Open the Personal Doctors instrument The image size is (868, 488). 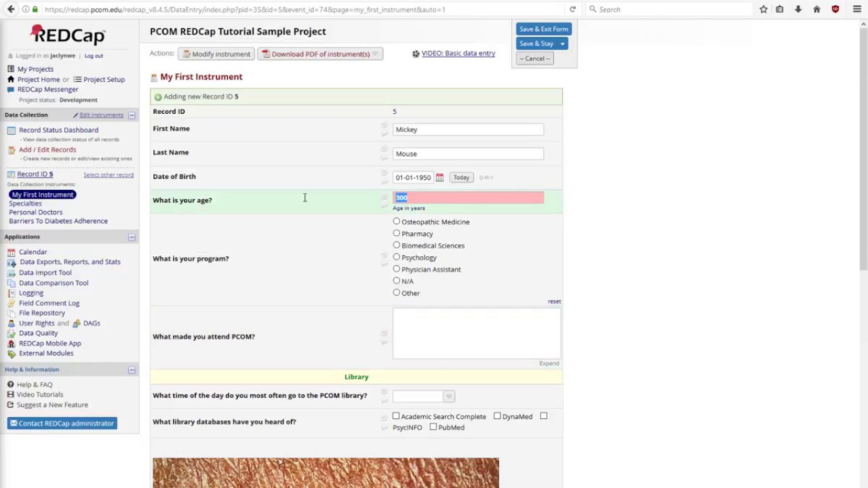click(x=35, y=212)
